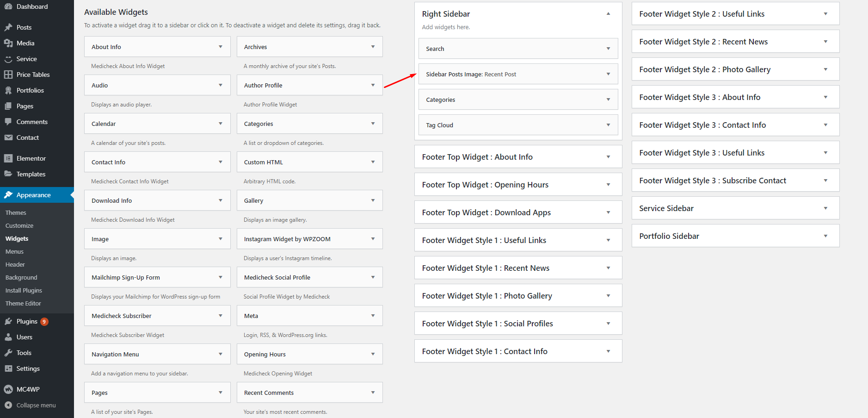Screen dimensions: 868x418
Task: Click the Elementor icon in sidebar
Action: pyautogui.click(x=8, y=158)
